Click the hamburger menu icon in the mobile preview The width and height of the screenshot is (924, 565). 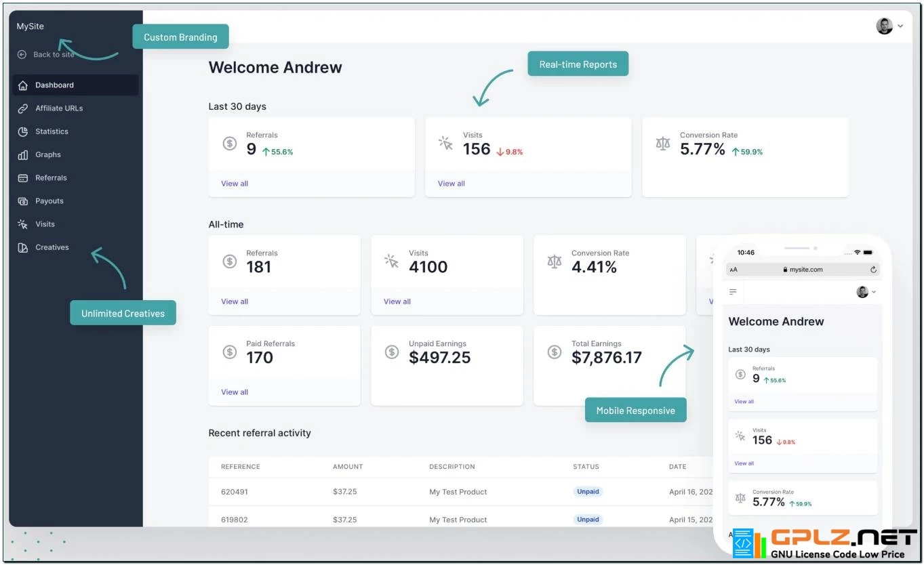733,291
